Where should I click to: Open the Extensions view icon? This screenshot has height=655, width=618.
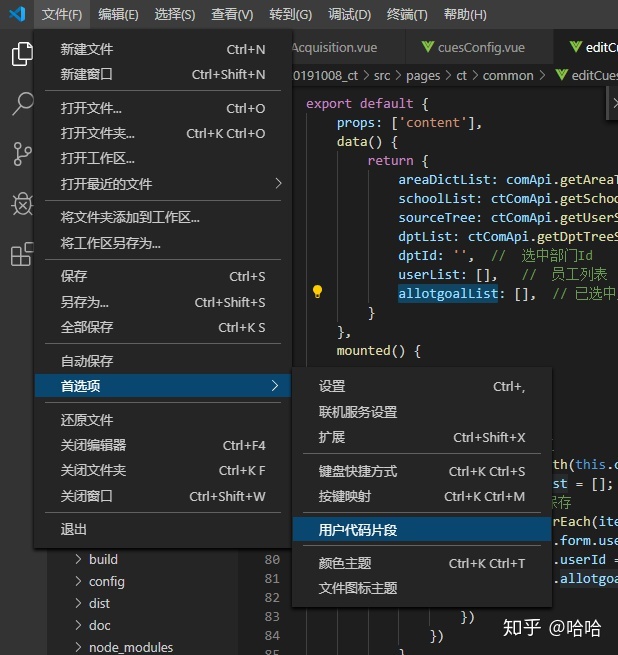[x=22, y=254]
